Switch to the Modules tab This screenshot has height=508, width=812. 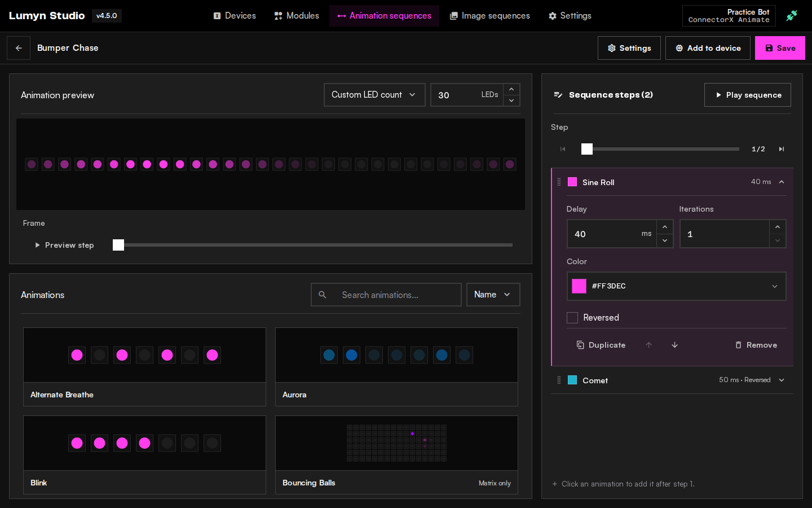pos(297,16)
